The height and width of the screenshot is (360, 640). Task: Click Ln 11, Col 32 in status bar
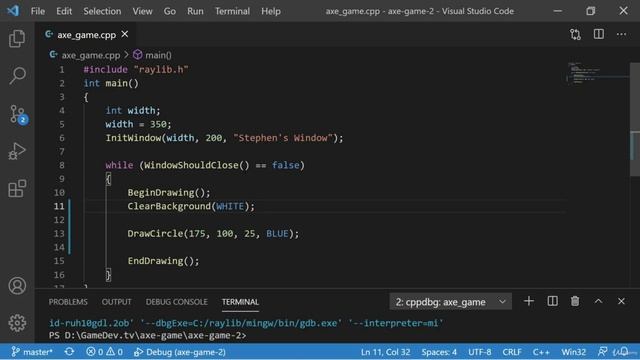pyautogui.click(x=385, y=351)
